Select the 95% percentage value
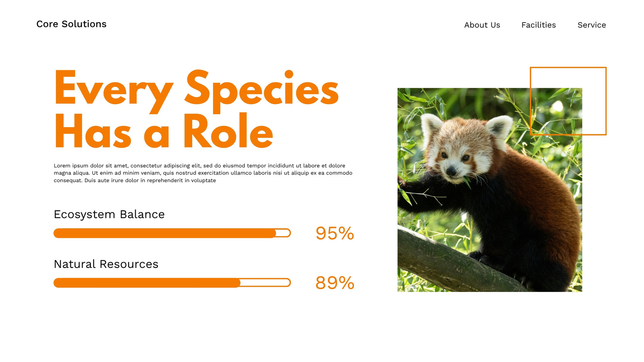644x362 pixels. click(x=334, y=233)
